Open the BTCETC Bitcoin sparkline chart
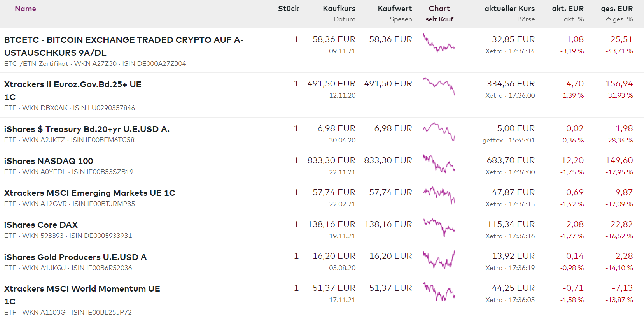The width and height of the screenshot is (644, 320). 439,44
